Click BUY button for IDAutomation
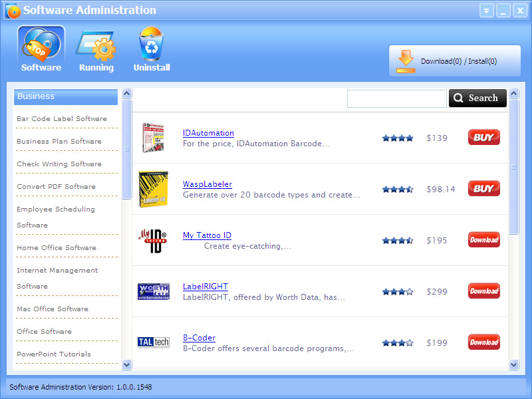Screen dimensions: 532x399 (484, 138)
